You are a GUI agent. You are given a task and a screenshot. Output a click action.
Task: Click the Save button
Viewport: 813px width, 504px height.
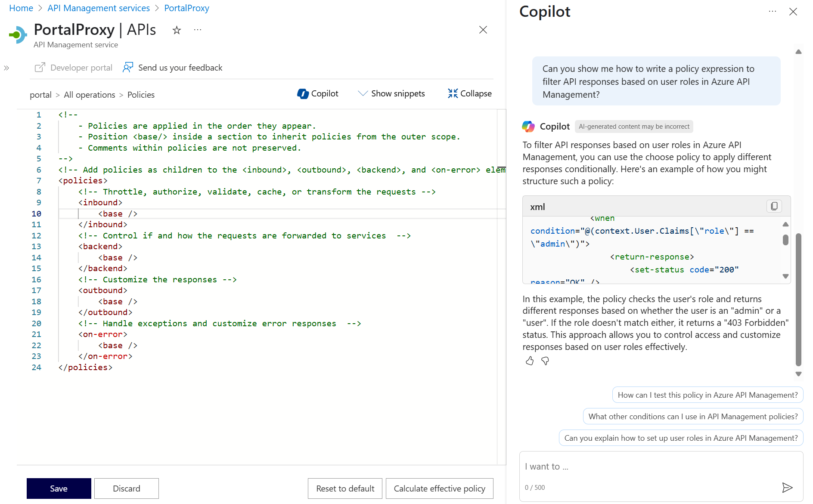click(59, 489)
